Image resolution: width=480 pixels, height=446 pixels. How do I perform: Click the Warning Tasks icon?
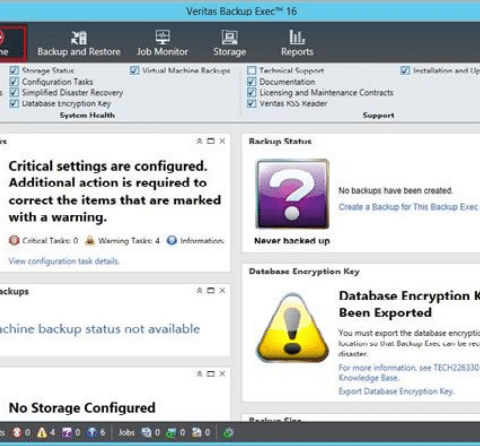click(90, 240)
